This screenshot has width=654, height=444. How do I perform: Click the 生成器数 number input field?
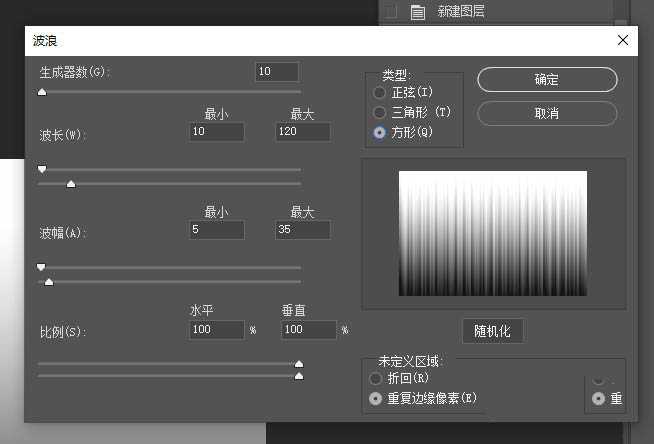(277, 72)
